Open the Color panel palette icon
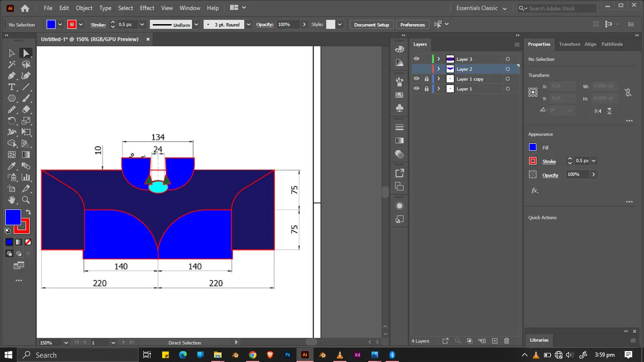 pos(399,49)
